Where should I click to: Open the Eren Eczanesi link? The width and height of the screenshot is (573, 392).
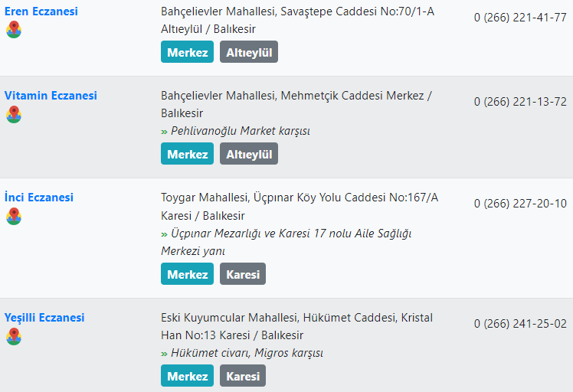coord(41,11)
